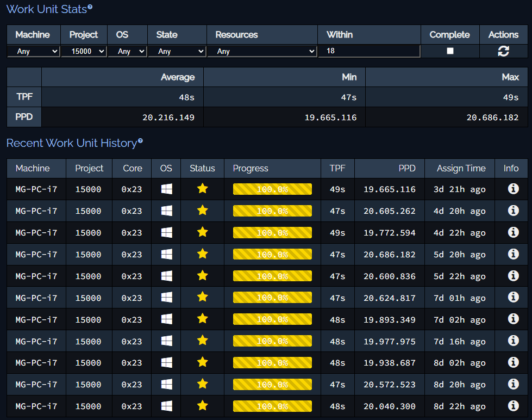Open the Machine filter dropdown
The width and height of the screenshot is (532, 420).
point(34,51)
